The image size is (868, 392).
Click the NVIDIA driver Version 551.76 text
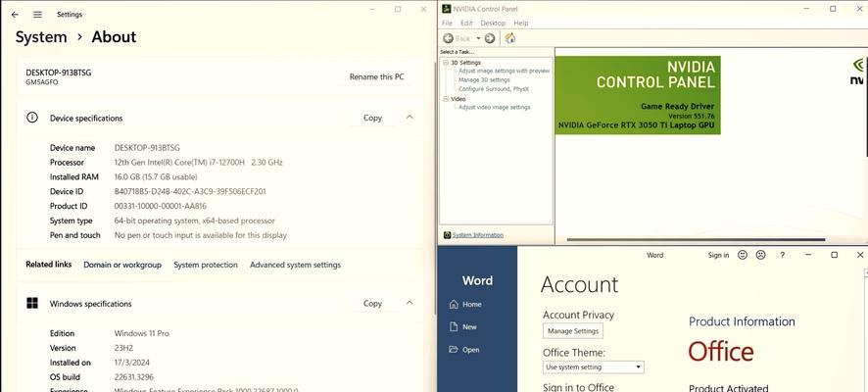(x=692, y=116)
